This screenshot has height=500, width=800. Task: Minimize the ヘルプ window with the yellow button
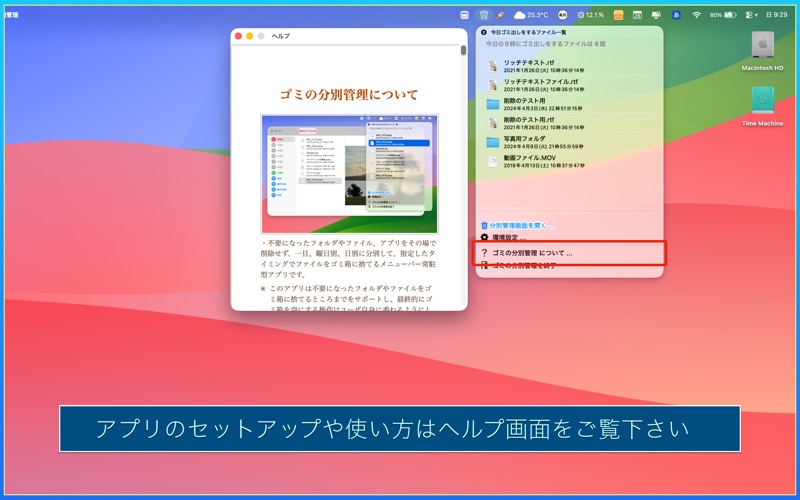tap(249, 36)
